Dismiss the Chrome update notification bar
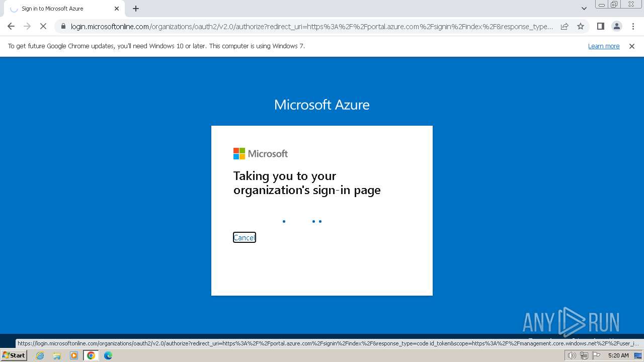 (632, 46)
